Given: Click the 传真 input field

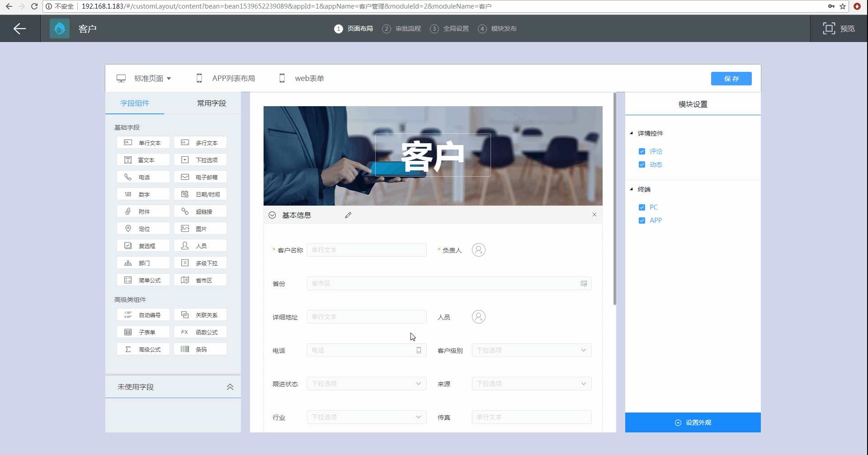Looking at the screenshot, I should [x=532, y=417].
